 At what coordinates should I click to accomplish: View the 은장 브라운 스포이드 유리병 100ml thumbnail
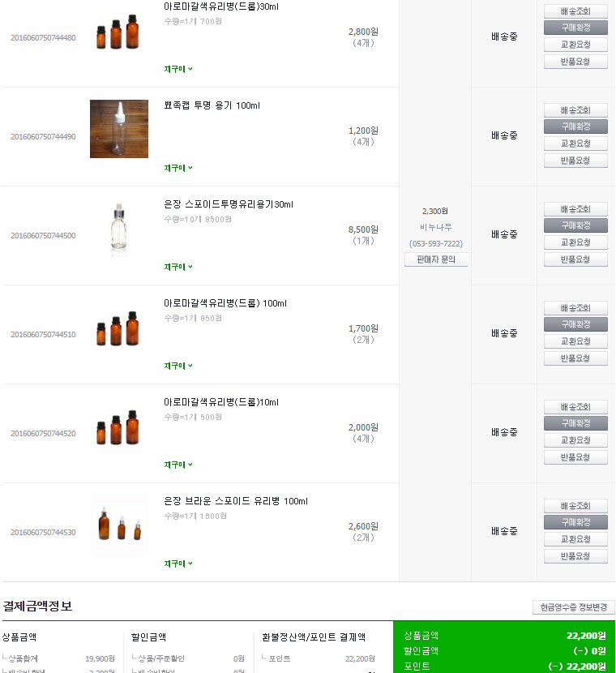[x=119, y=525]
